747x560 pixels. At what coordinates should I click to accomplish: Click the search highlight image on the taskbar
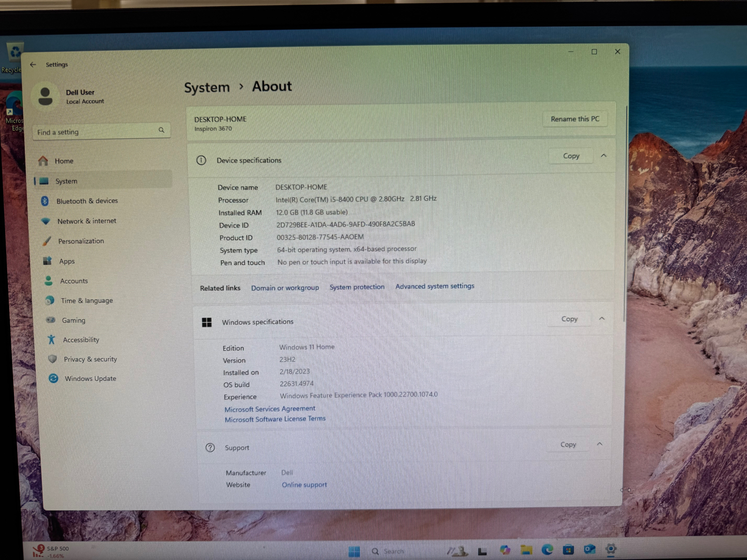point(458,551)
